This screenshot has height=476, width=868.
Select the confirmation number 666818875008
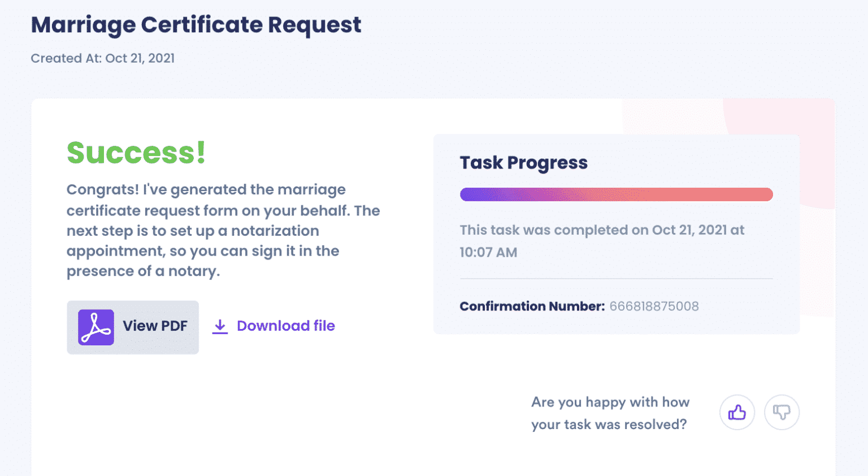click(653, 306)
